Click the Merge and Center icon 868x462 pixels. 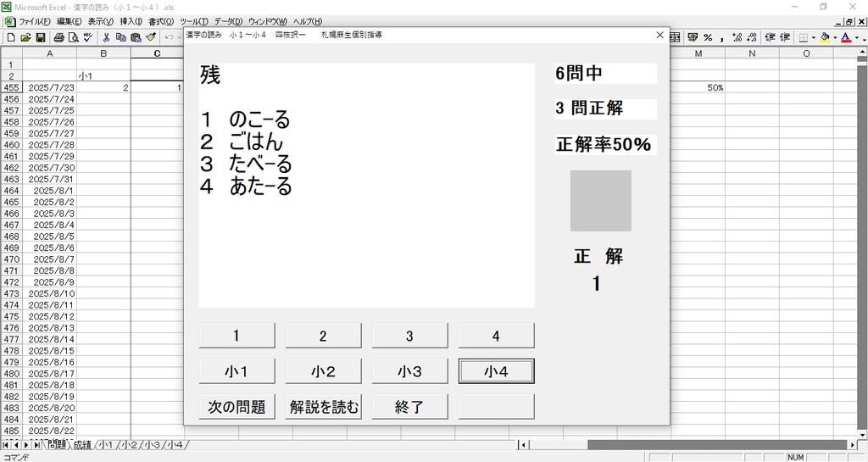(x=675, y=37)
